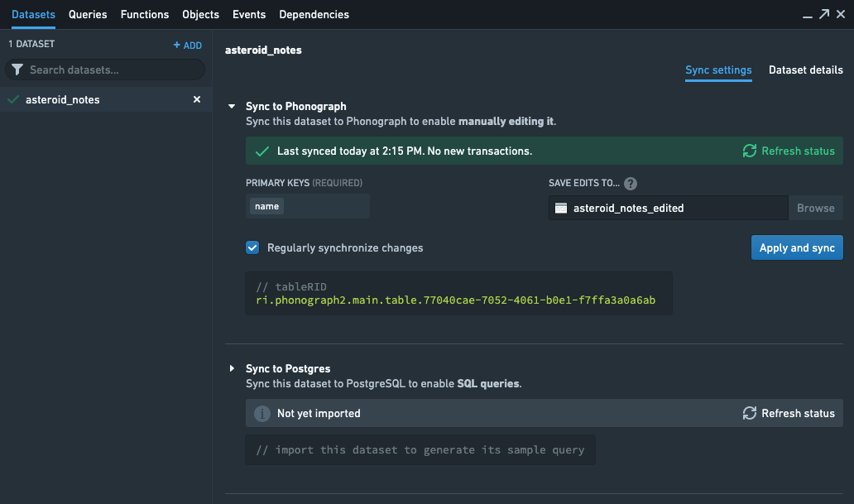Click the asteroid_notes_edited save location field

point(669,209)
